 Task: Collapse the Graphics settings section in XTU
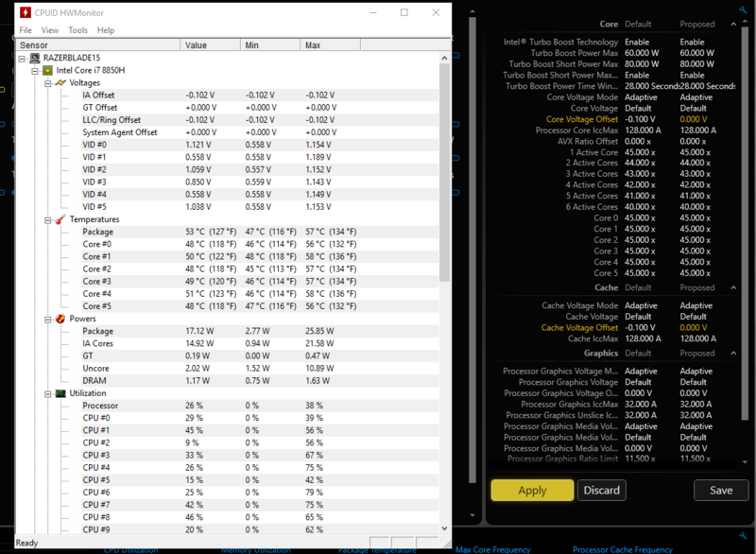pyautogui.click(x=733, y=354)
